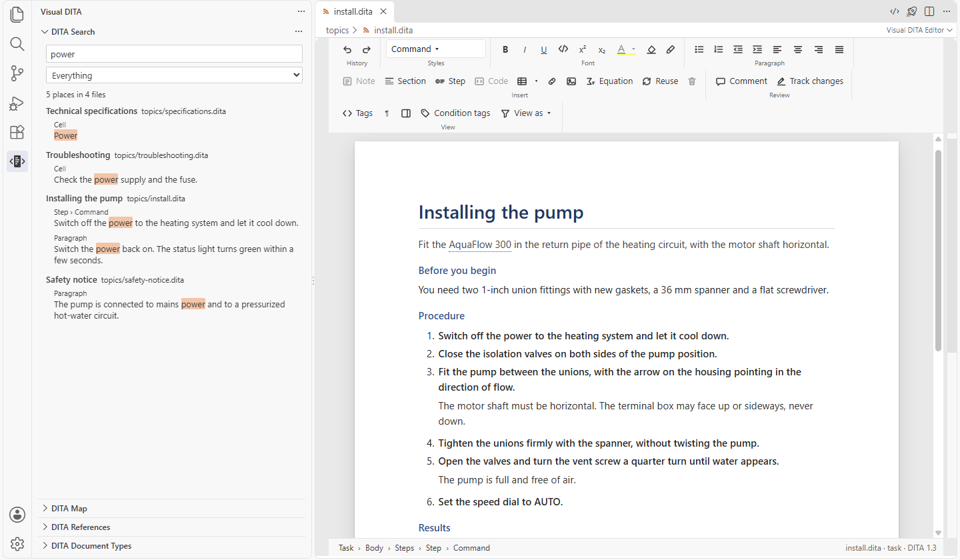The height and width of the screenshot is (560, 960).
Task: Insert a Step element
Action: click(x=450, y=81)
